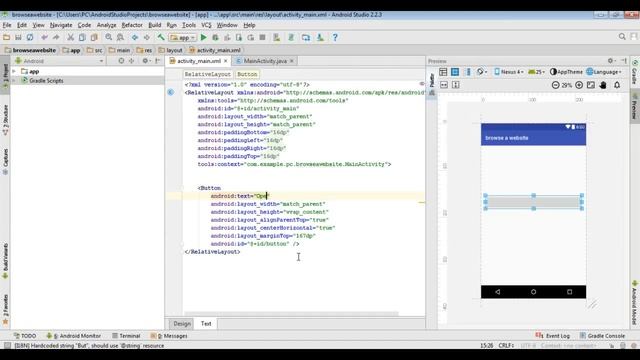The image size is (640, 360).
Task: Click the gutter related-file icon beside RelativeLayout
Action: point(171,92)
